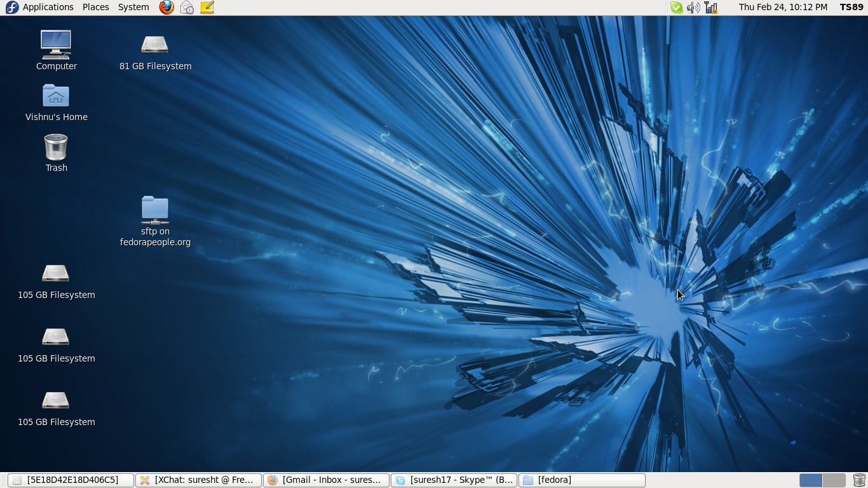Image resolution: width=868 pixels, height=488 pixels.
Task: Switch to the 5E18D42E18D406C5 taskbar window
Action: pos(71,480)
